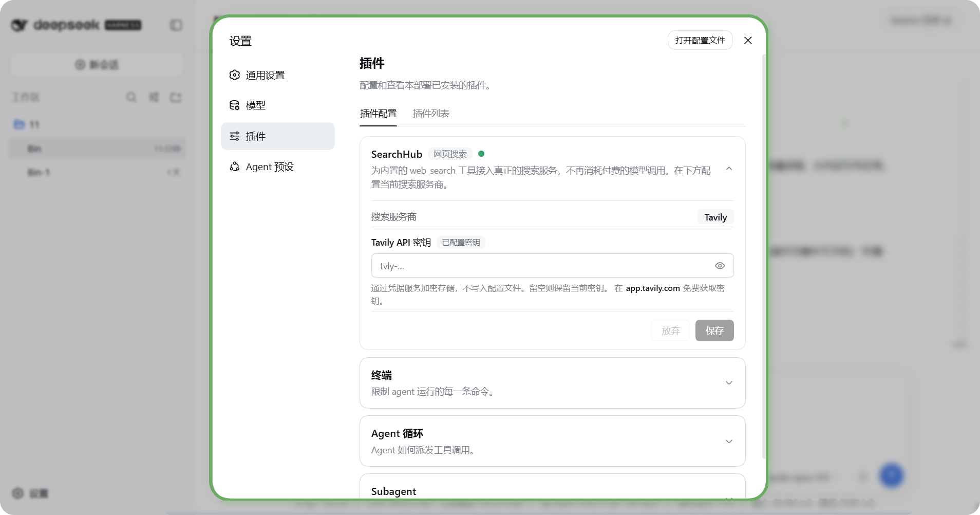980x515 pixels.
Task: Click the blue send button in background chat
Action: click(891, 475)
